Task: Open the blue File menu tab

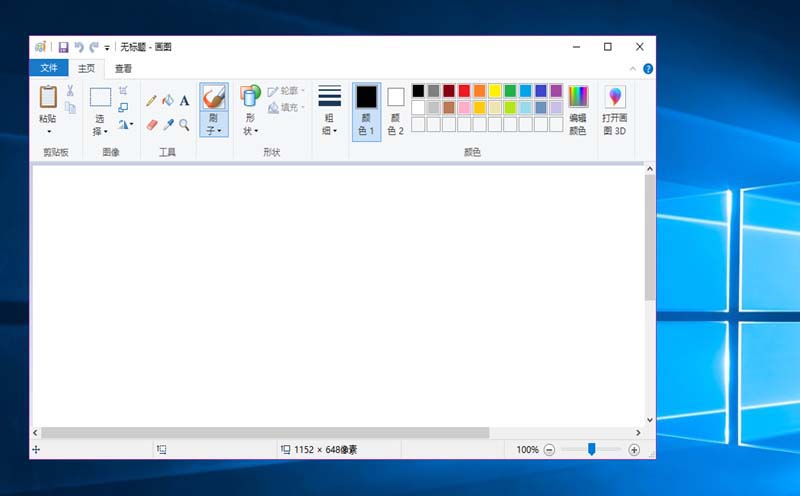Action: [49, 68]
